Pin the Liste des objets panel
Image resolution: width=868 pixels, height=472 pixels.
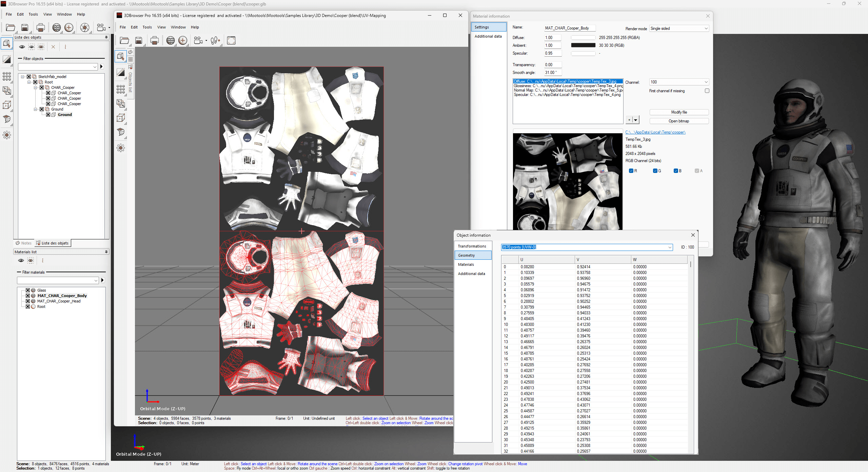coord(106,37)
